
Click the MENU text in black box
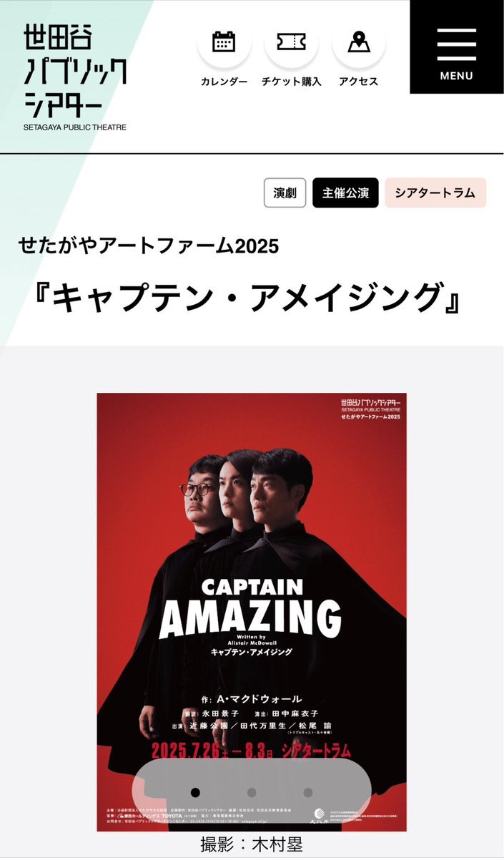[456, 76]
